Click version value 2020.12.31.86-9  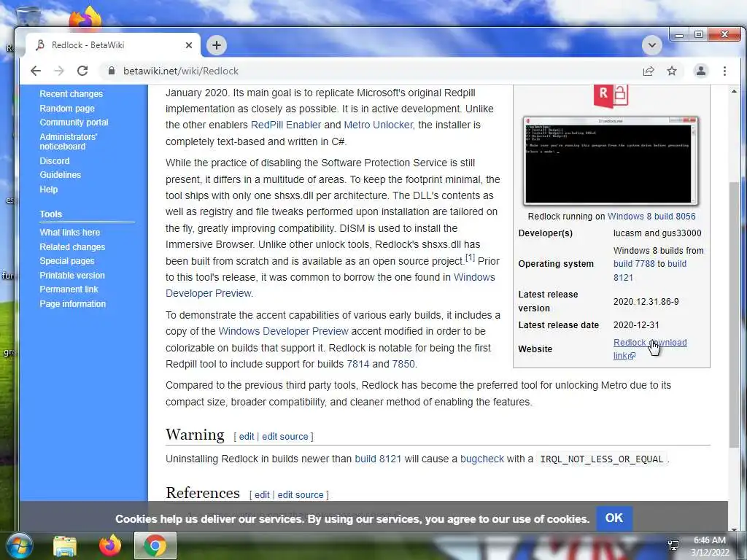tap(646, 301)
